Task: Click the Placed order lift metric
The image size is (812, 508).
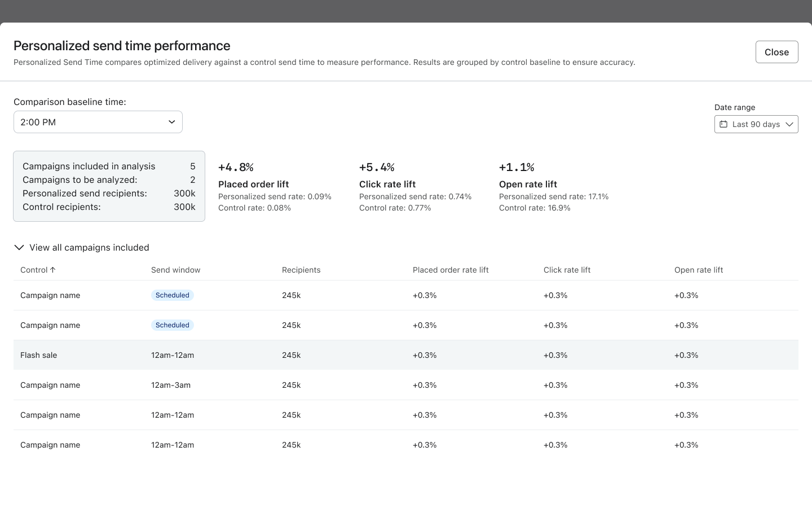Action: [x=254, y=184]
